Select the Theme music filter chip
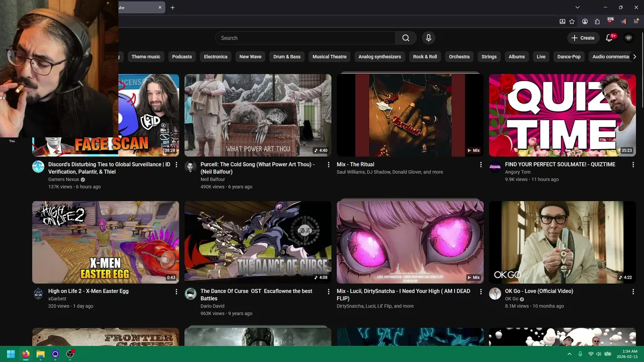644x362 pixels. pos(146,57)
